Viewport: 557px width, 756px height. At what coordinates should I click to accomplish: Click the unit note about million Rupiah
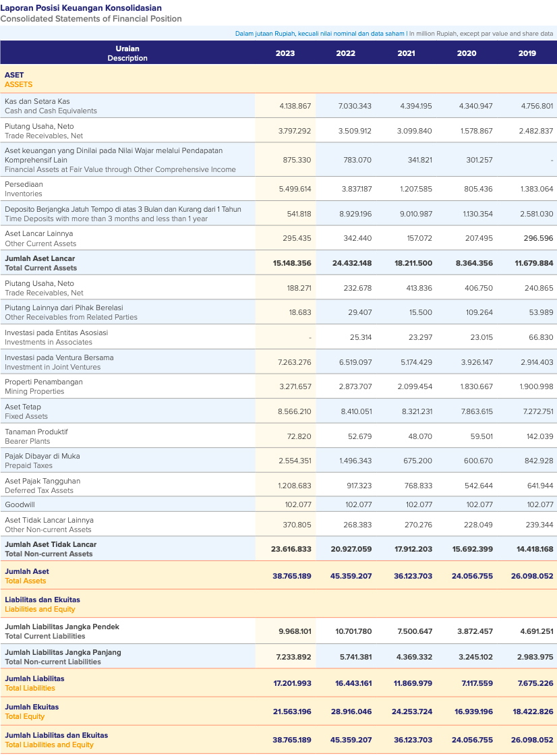pos(394,34)
